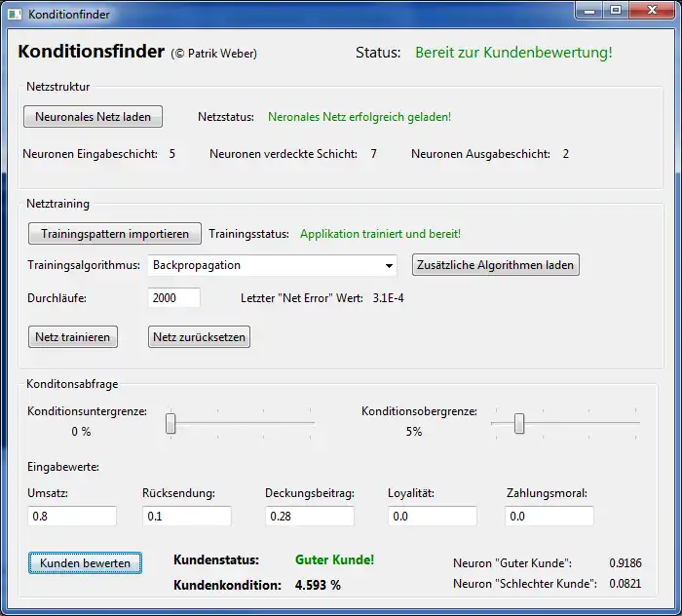Click the 'Guter Kunde!' customer status text
The height and width of the screenshot is (616, 682).
click(334, 559)
